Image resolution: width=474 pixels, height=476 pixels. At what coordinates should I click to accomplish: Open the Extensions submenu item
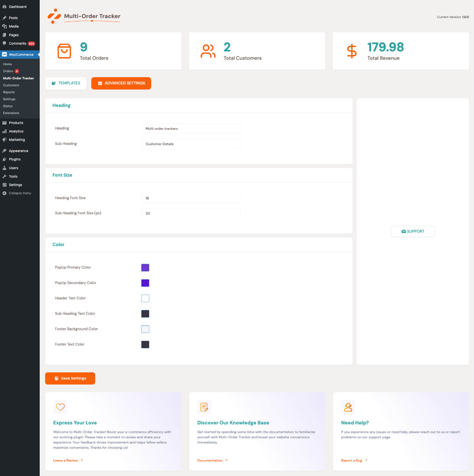11,113
